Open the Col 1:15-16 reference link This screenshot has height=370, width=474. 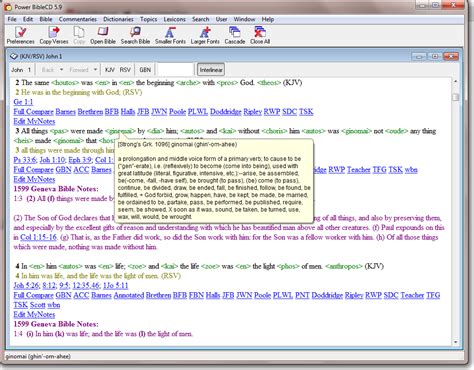click(x=39, y=237)
